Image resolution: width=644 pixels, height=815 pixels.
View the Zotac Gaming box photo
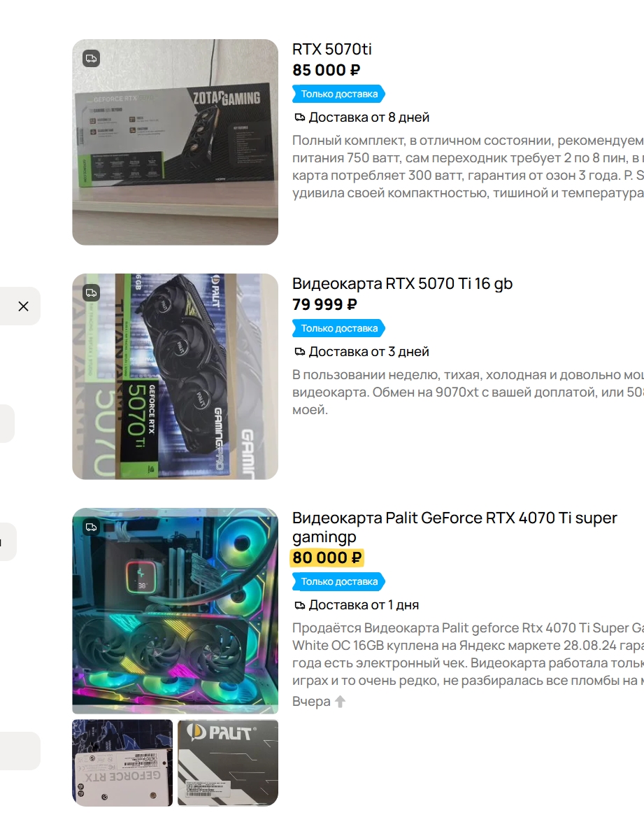pos(175,142)
